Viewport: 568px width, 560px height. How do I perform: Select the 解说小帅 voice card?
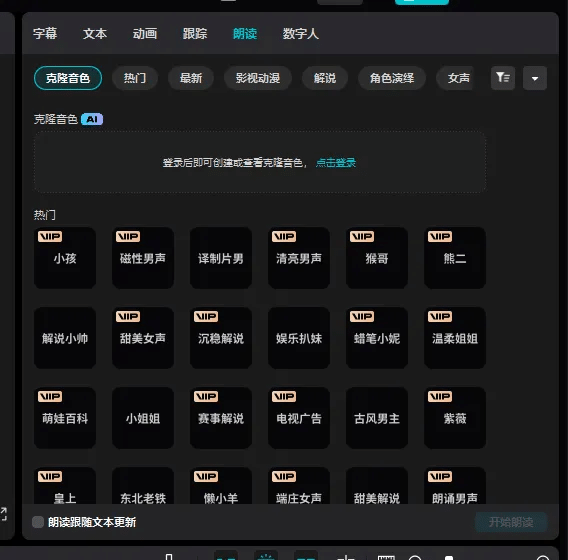(x=65, y=338)
